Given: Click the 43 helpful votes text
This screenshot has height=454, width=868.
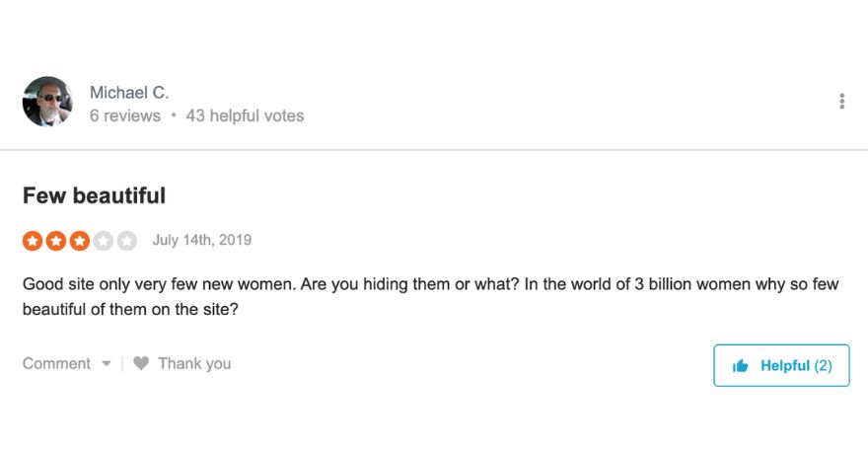Looking at the screenshot, I should click(245, 115).
